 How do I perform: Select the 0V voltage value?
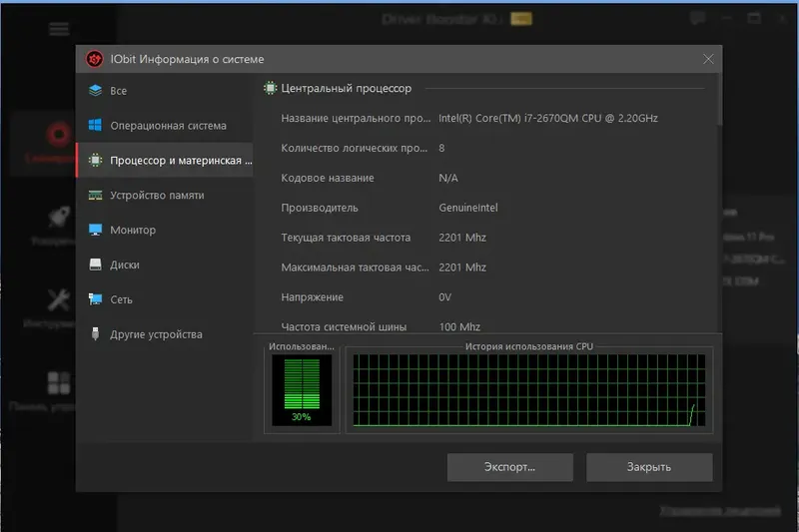pyautogui.click(x=444, y=297)
